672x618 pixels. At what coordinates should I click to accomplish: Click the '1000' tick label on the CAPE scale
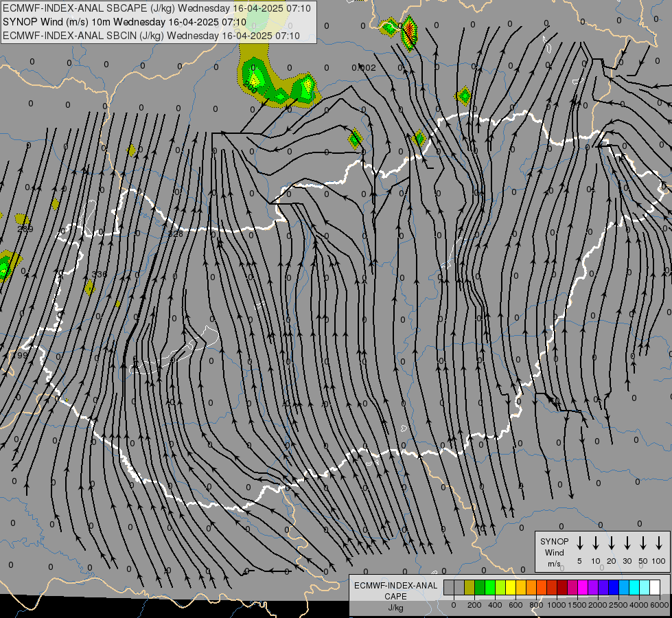(x=556, y=605)
